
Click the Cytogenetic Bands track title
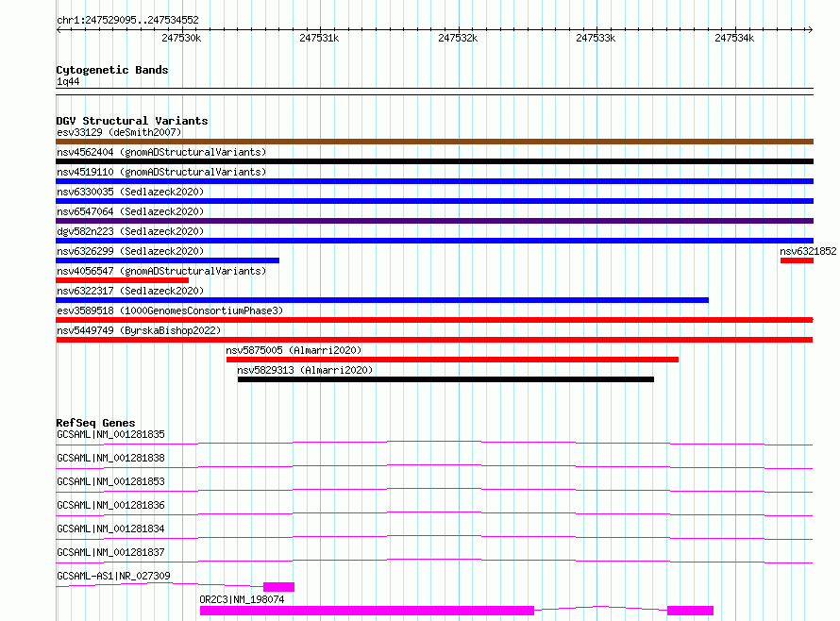[112, 70]
